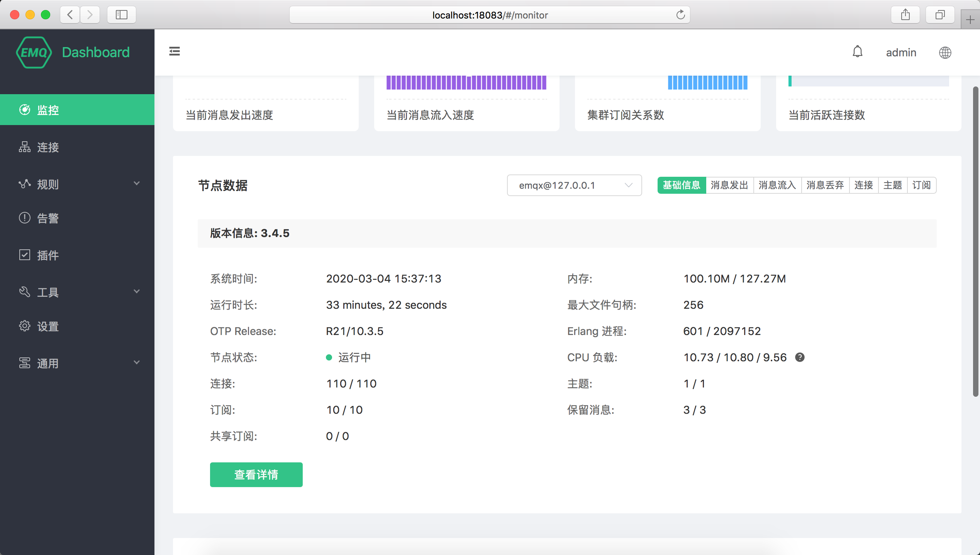Open node dropdown emqx@127.0.0.1
The image size is (980, 555).
[x=574, y=185]
